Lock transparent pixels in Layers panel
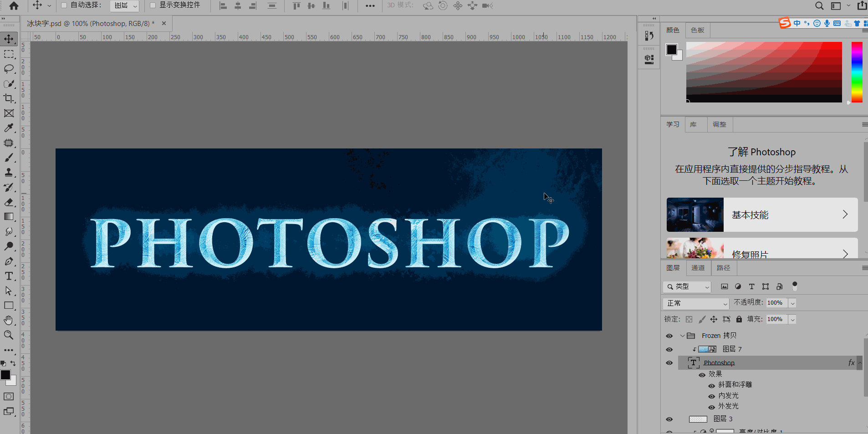 [x=689, y=319]
